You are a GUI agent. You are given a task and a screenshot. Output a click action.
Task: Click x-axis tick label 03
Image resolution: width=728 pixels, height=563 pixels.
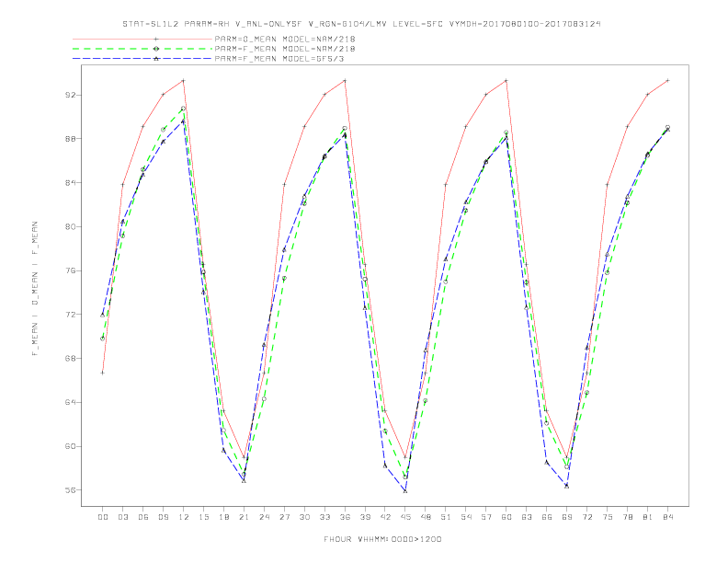pos(122,517)
